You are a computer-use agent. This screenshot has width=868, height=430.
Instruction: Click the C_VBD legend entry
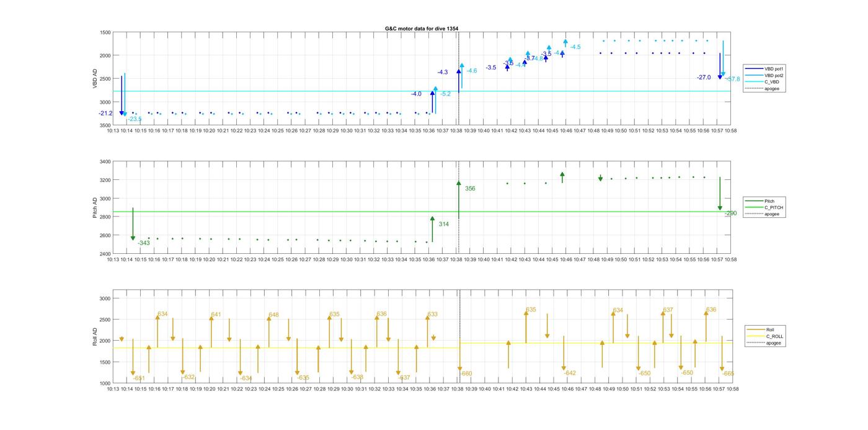click(772, 82)
